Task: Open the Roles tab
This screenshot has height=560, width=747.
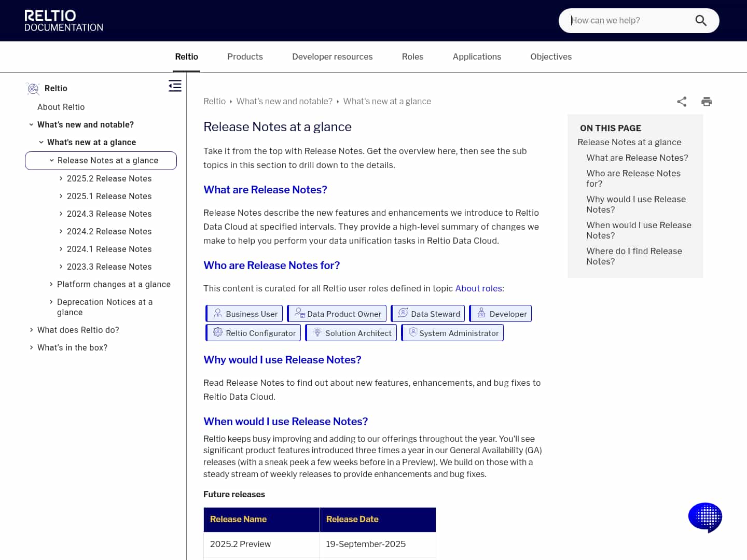Action: click(x=412, y=57)
